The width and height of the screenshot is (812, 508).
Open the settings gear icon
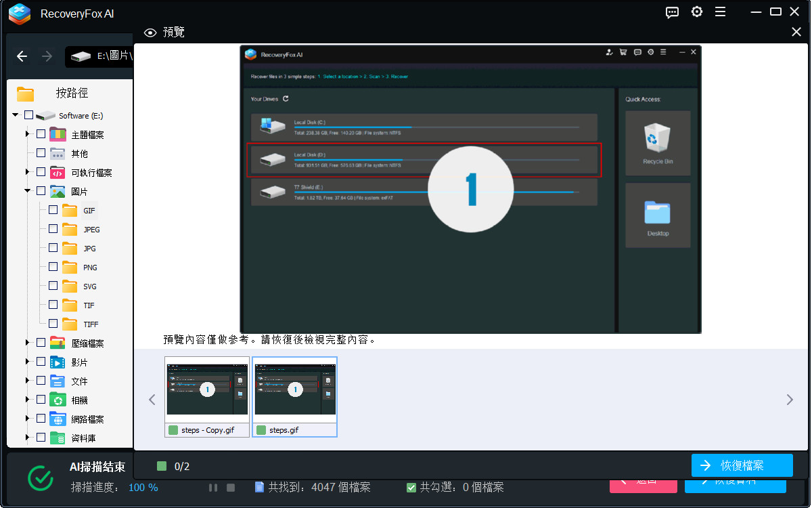point(697,12)
